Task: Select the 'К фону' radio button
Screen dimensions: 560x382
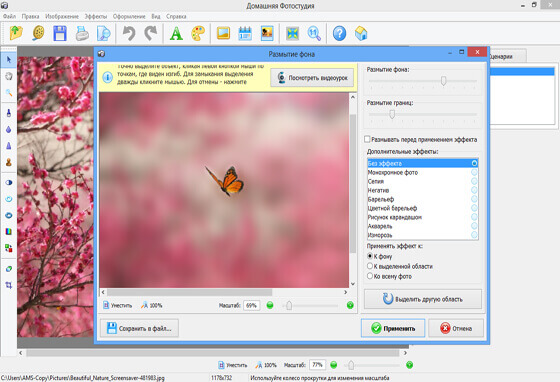Action: 370,256
